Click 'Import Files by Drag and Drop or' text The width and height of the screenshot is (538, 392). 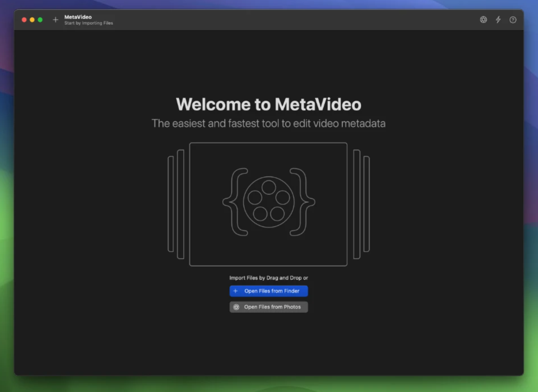tap(268, 278)
